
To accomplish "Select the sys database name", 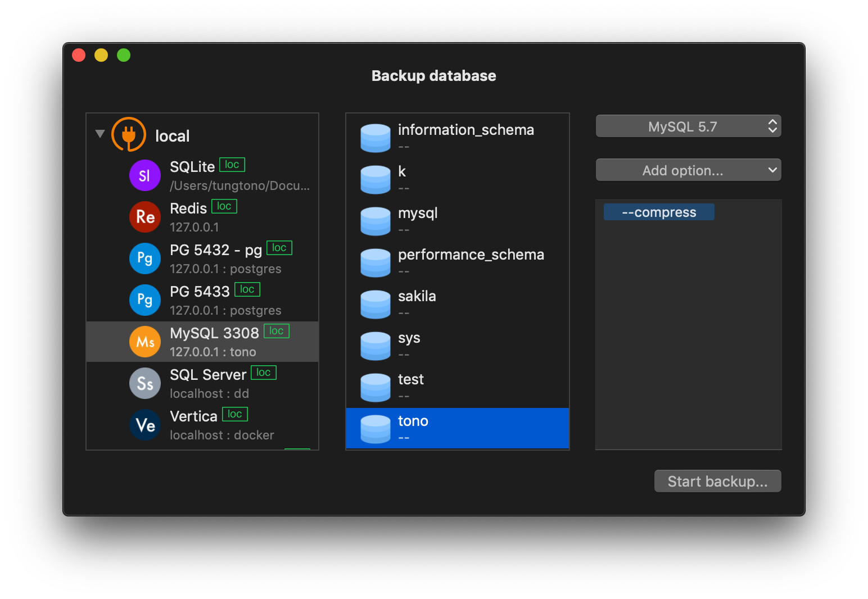I will click(409, 338).
